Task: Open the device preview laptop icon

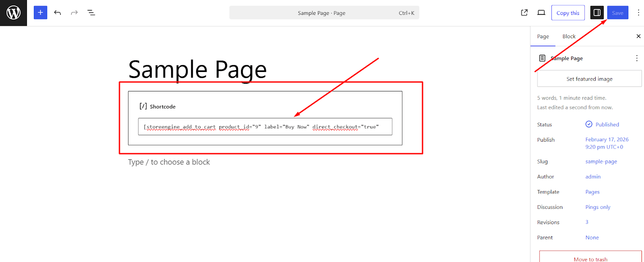Action: click(x=541, y=12)
